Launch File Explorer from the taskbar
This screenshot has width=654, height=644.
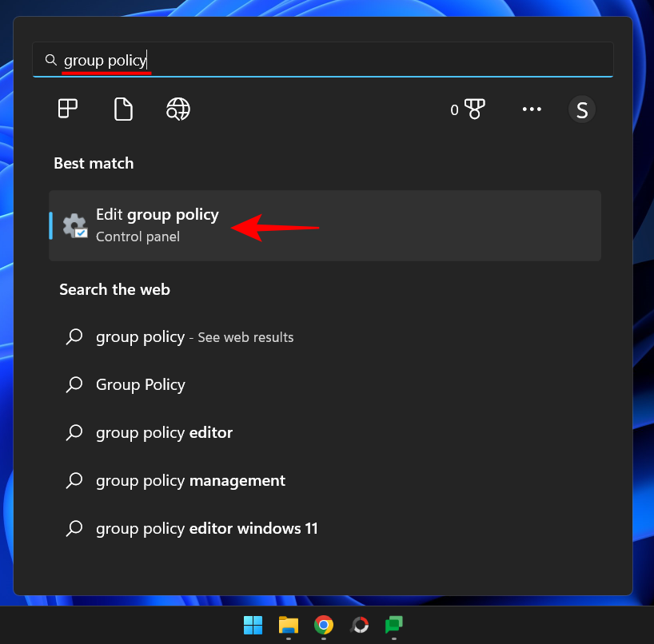[x=289, y=626]
